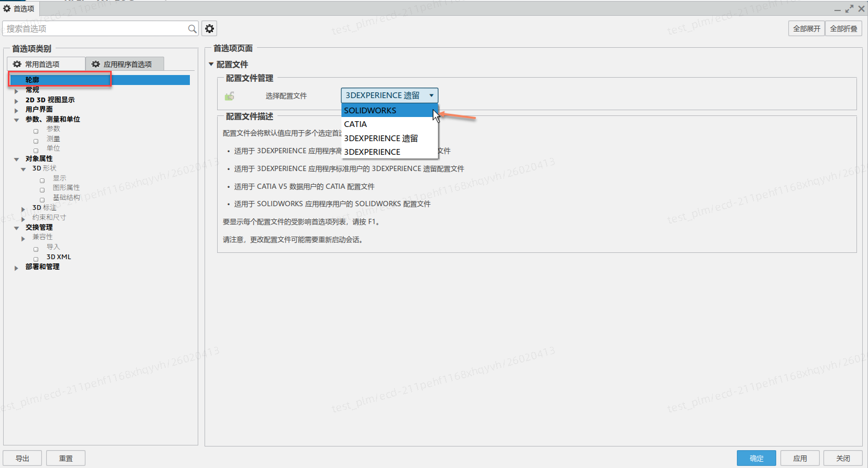
Task: Click the 选择配置文件 label
Action: (286, 96)
